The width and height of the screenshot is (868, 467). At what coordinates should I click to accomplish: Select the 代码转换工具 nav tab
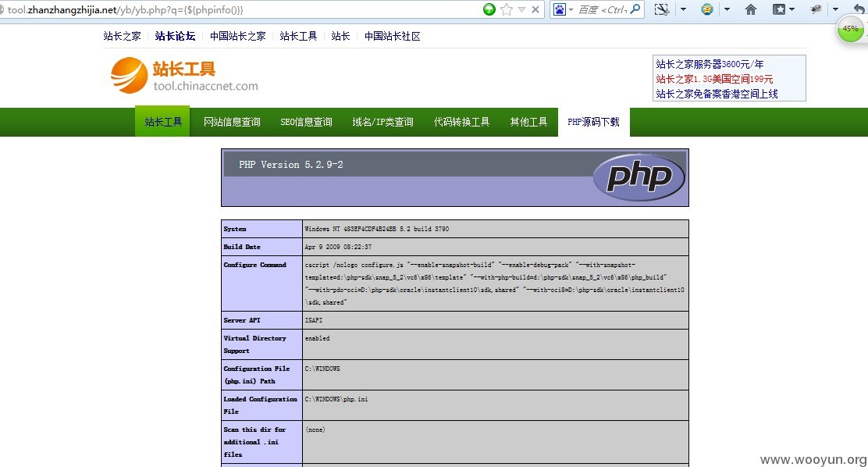tap(461, 122)
